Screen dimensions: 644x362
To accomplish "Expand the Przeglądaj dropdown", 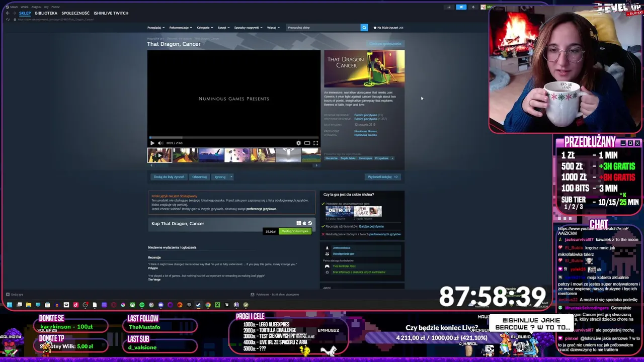I will [x=156, y=28].
